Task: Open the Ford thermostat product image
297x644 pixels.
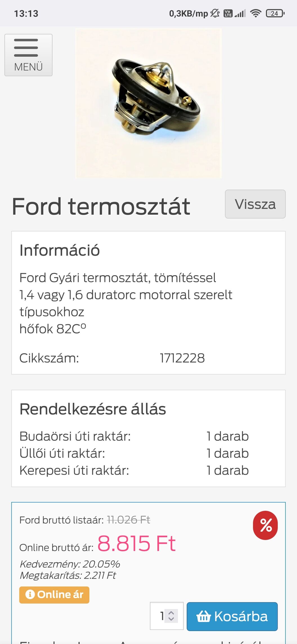Action: point(148,103)
